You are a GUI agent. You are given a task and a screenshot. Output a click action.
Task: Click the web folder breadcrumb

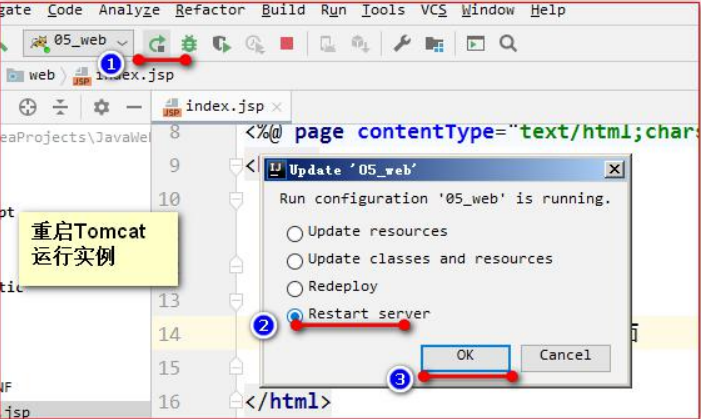tap(31, 75)
